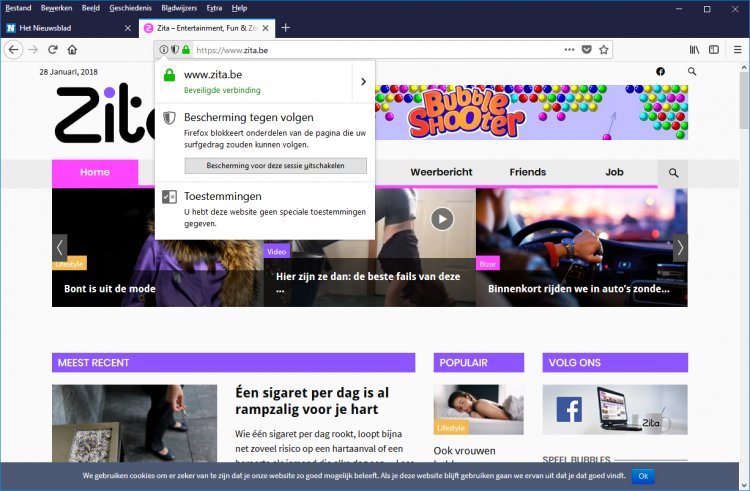Screen dimensions: 750x491
Task: Click the green padlock in address bar
Action: coord(186,50)
